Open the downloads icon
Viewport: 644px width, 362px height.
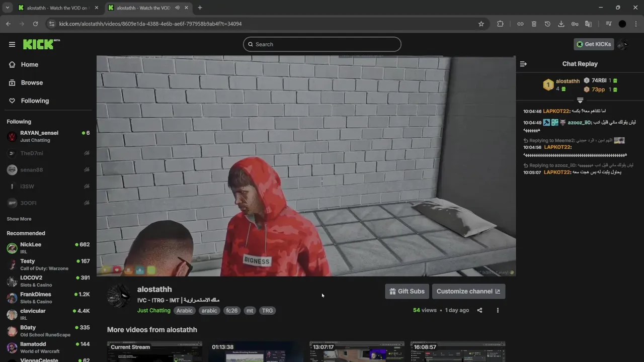[x=561, y=24]
